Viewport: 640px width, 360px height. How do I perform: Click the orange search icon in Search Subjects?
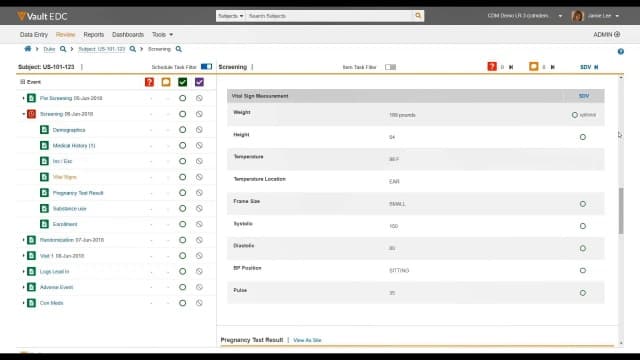tap(418, 16)
